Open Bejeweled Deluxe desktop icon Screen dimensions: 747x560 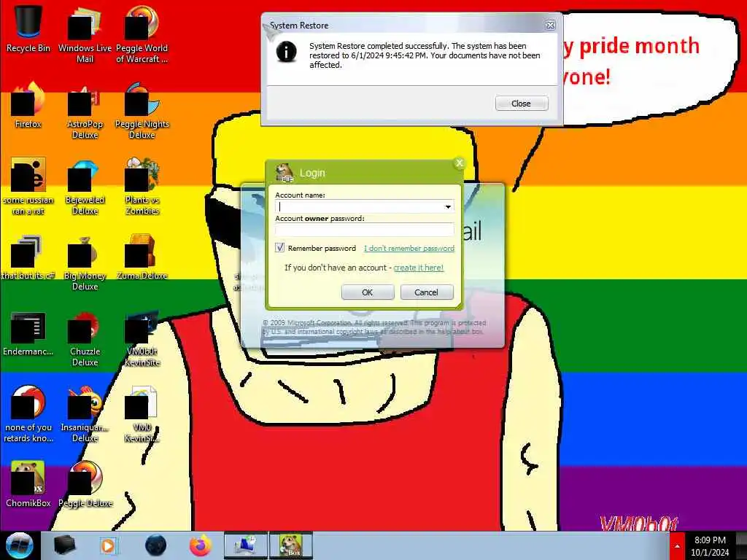click(85, 186)
